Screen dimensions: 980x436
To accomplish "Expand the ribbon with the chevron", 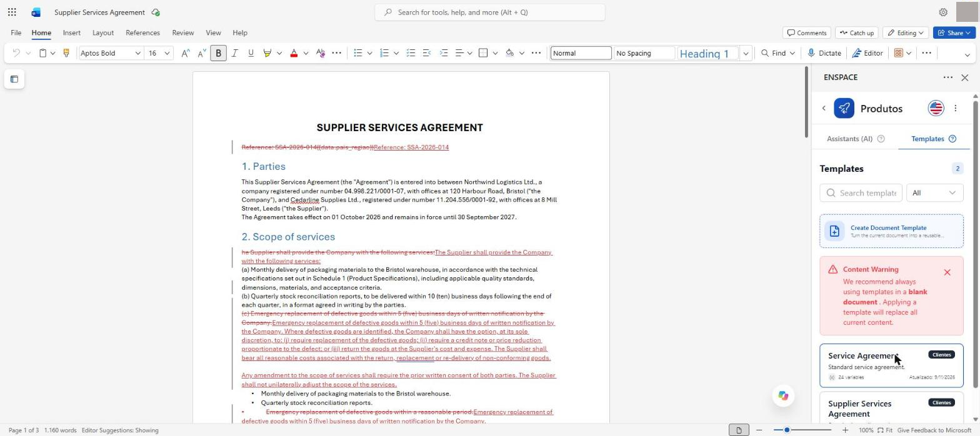I will tap(967, 55).
